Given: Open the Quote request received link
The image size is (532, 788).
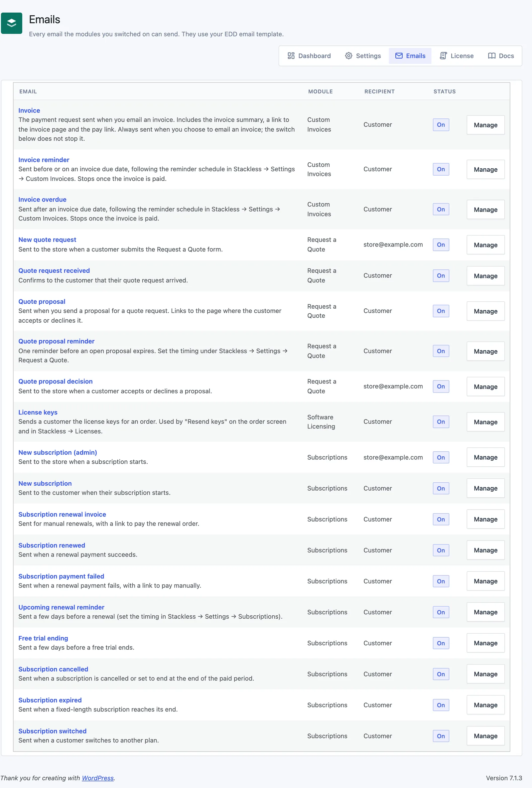Looking at the screenshot, I should (x=54, y=270).
